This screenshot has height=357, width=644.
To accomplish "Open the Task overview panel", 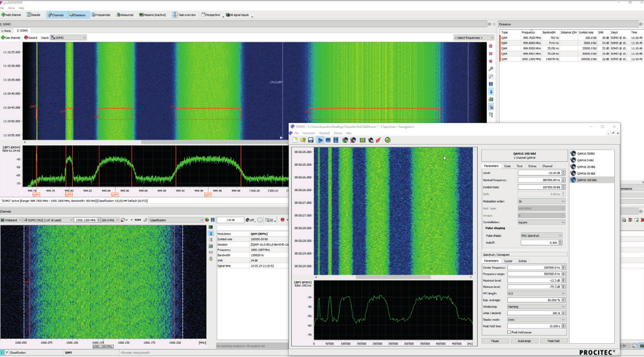I will 184,15.
